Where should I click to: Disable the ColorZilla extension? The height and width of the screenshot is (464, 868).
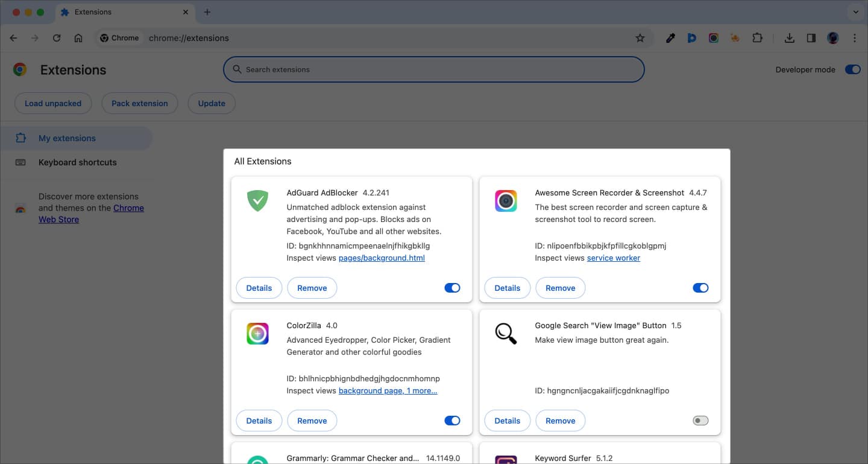[452, 421]
